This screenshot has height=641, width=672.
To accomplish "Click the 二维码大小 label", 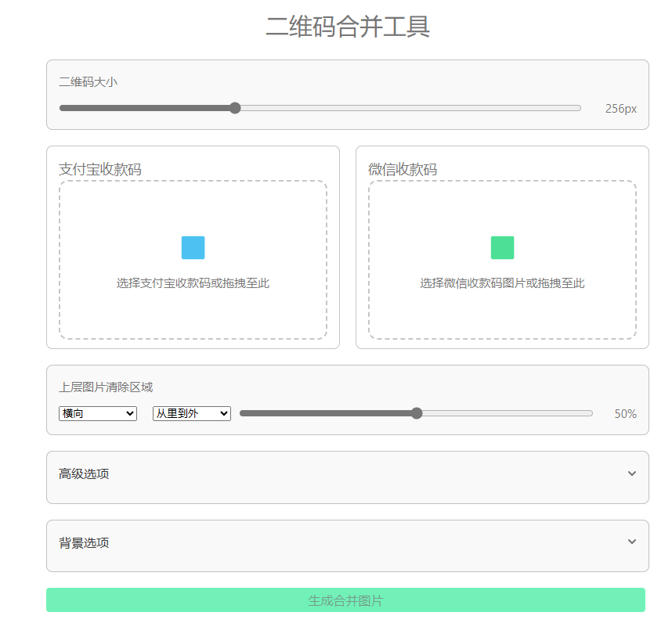I will coord(88,81).
